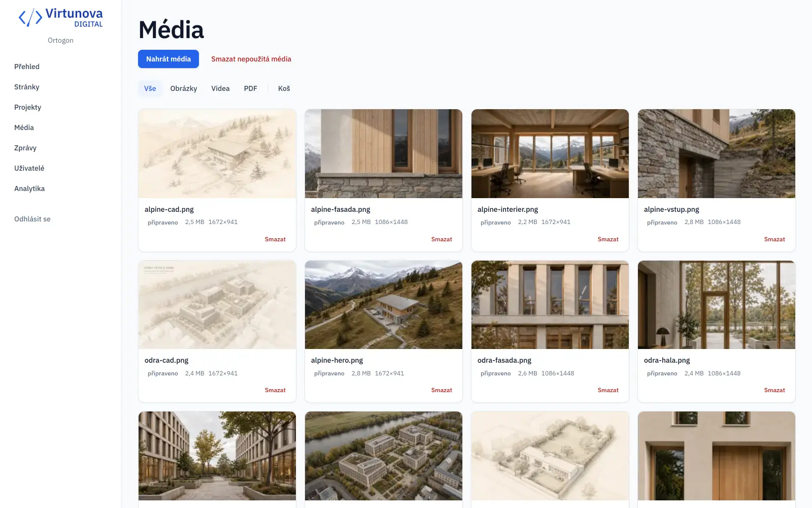Delete alpine-cad.png with Smazat
The width and height of the screenshot is (812, 508).
click(x=275, y=239)
